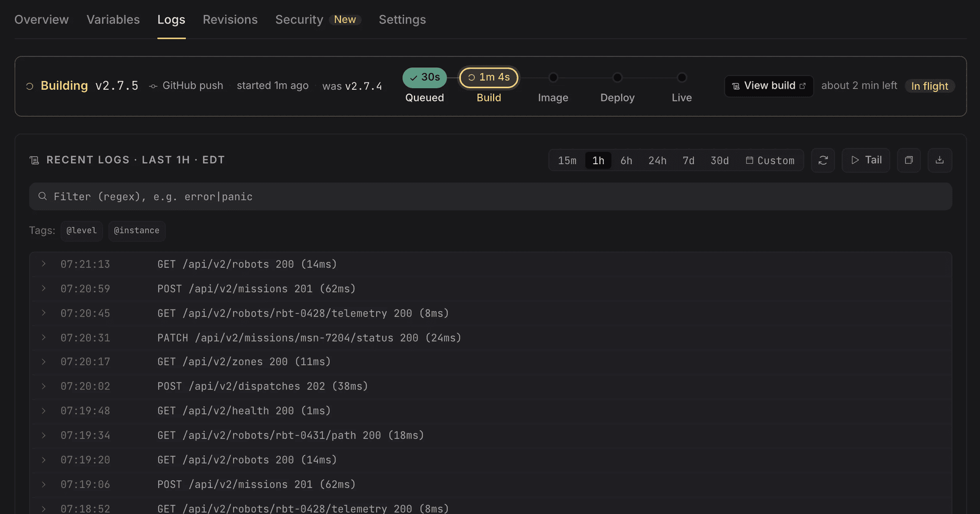Open the Overview tab

coord(41,19)
